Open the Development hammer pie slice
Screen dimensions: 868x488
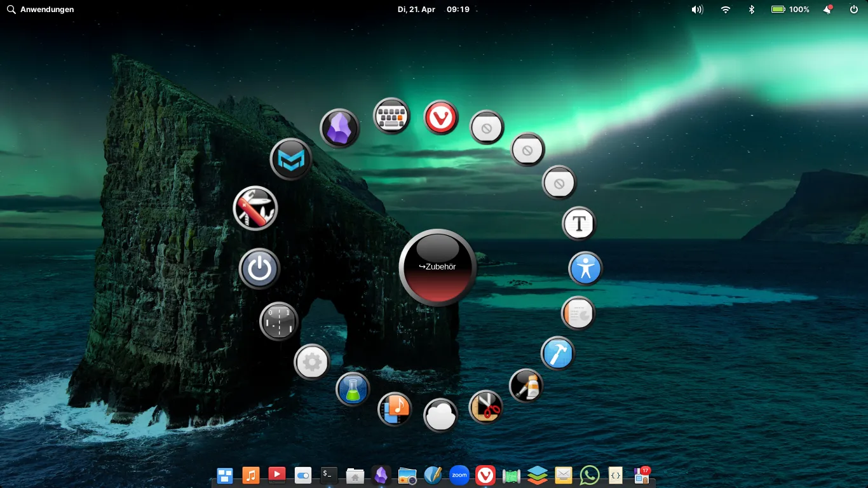coord(558,353)
